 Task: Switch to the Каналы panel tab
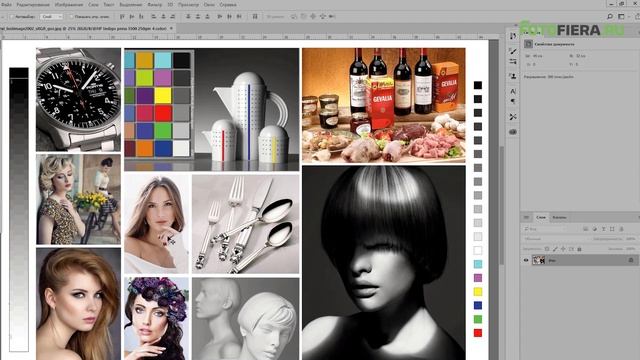(559, 217)
